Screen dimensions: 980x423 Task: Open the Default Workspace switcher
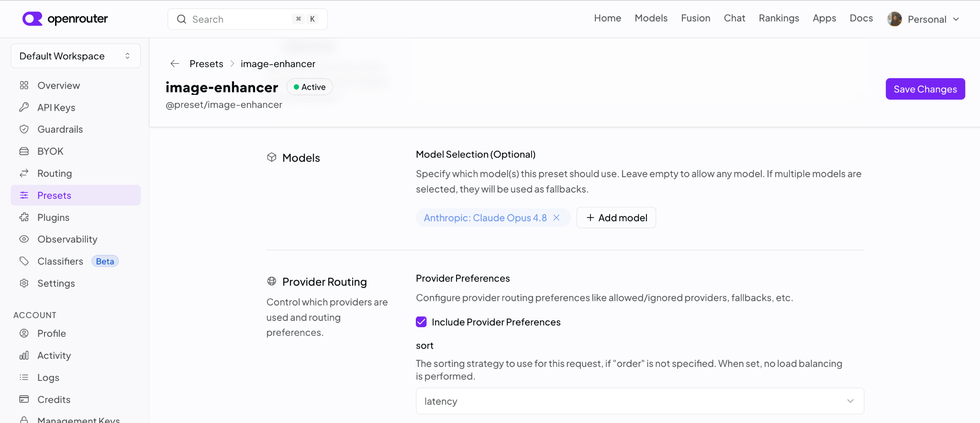coord(76,56)
